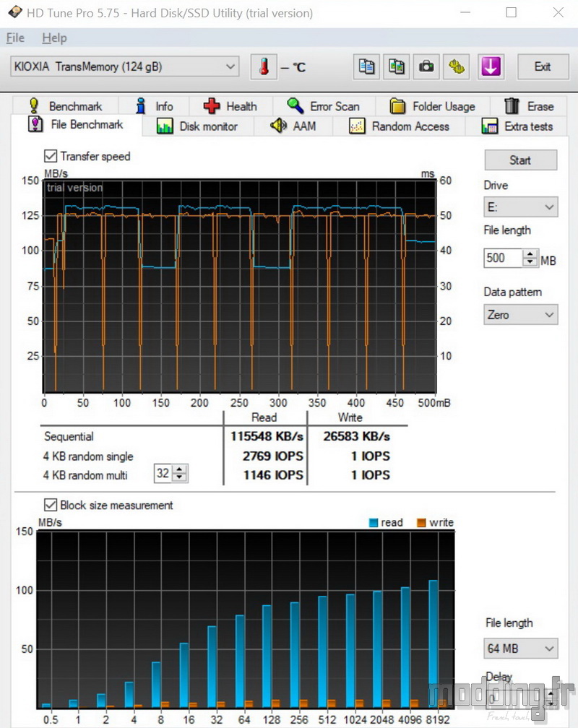The width and height of the screenshot is (578, 728).
Task: Open the File menu
Action: click(15, 38)
